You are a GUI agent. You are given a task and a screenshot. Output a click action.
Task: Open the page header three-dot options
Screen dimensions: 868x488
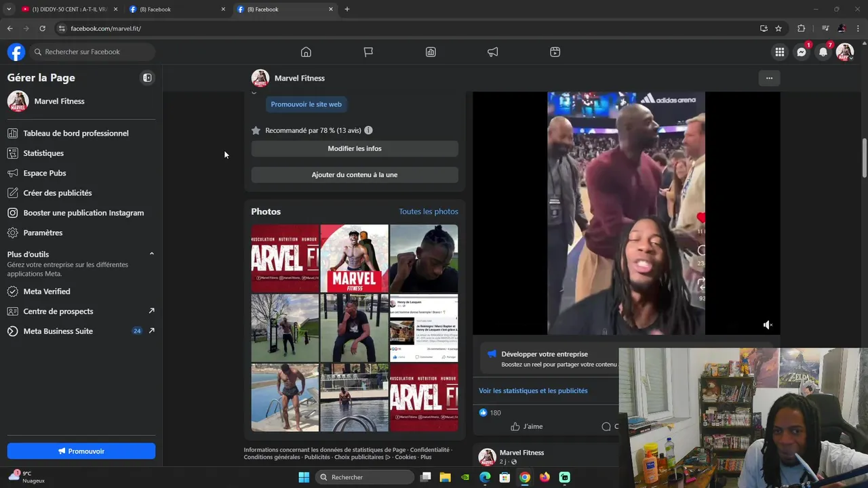click(x=769, y=78)
